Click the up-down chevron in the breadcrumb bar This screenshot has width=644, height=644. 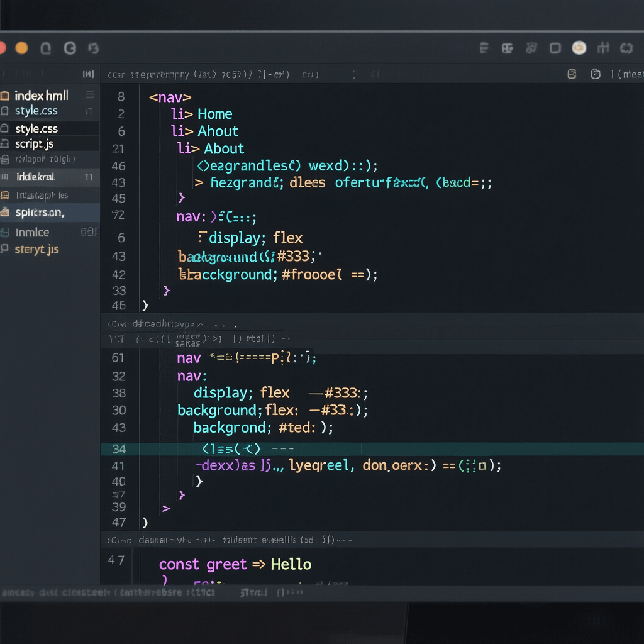tap(354, 75)
